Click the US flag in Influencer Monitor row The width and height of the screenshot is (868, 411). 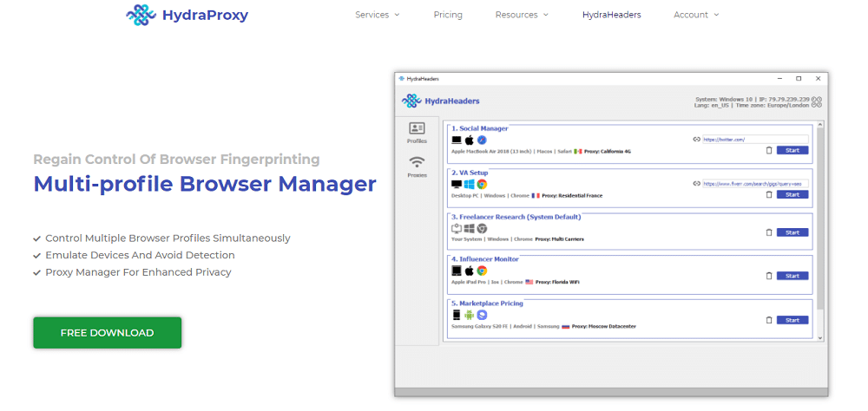click(529, 282)
